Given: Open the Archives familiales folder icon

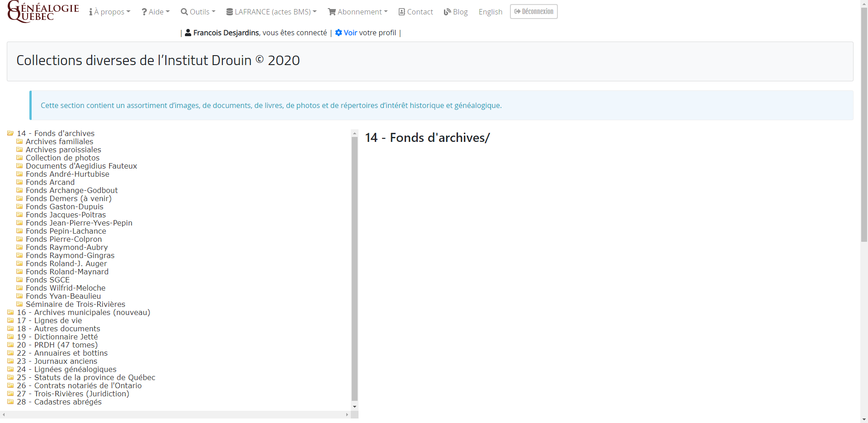Looking at the screenshot, I should [19, 141].
